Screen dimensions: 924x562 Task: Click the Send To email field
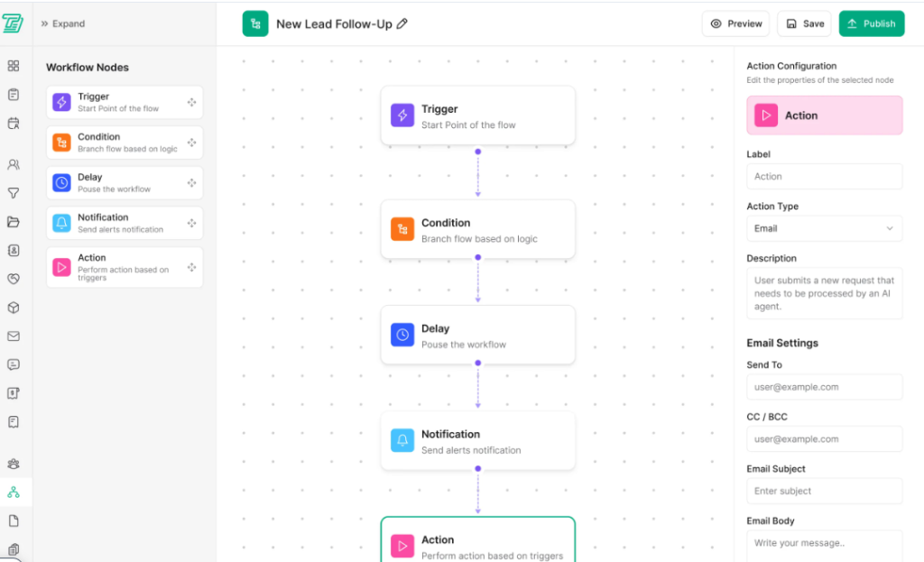824,387
